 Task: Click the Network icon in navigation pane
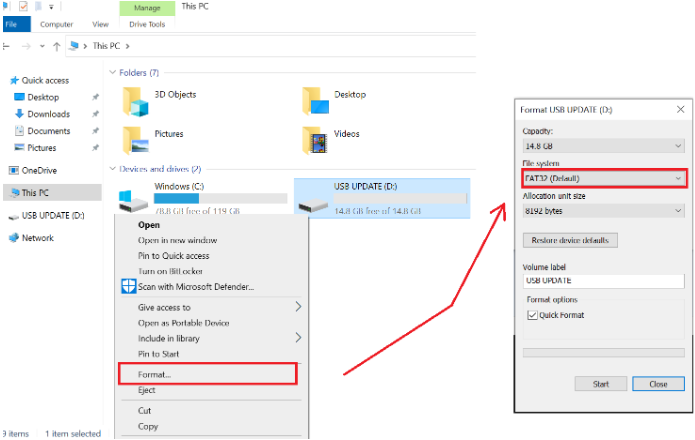(14, 238)
